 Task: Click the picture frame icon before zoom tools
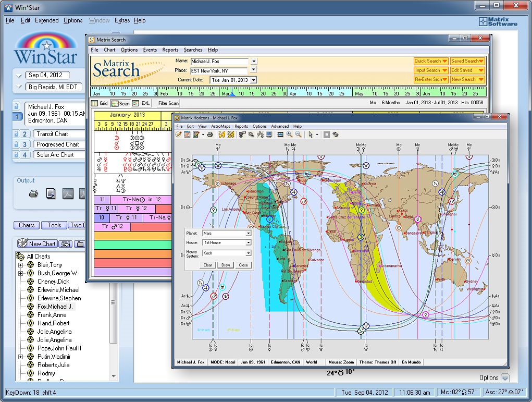280,135
